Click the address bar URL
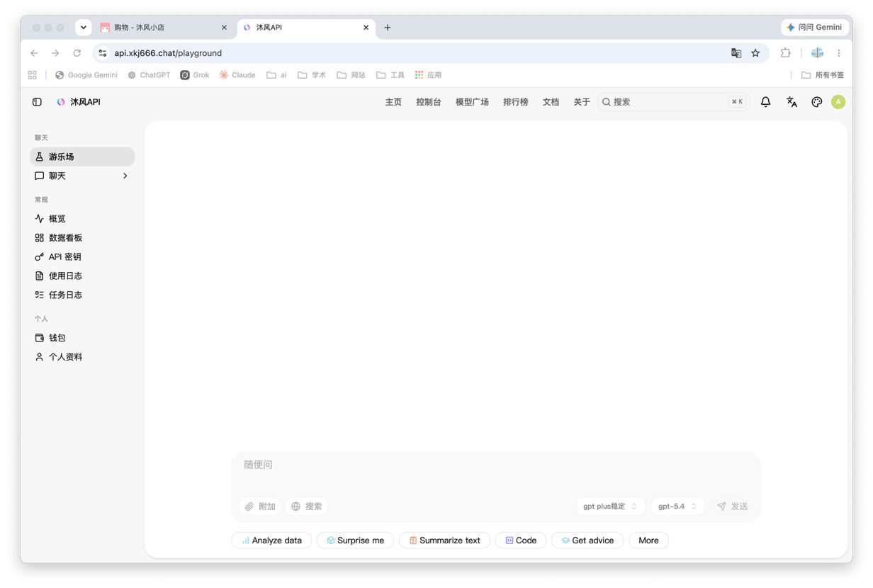 pyautogui.click(x=168, y=53)
